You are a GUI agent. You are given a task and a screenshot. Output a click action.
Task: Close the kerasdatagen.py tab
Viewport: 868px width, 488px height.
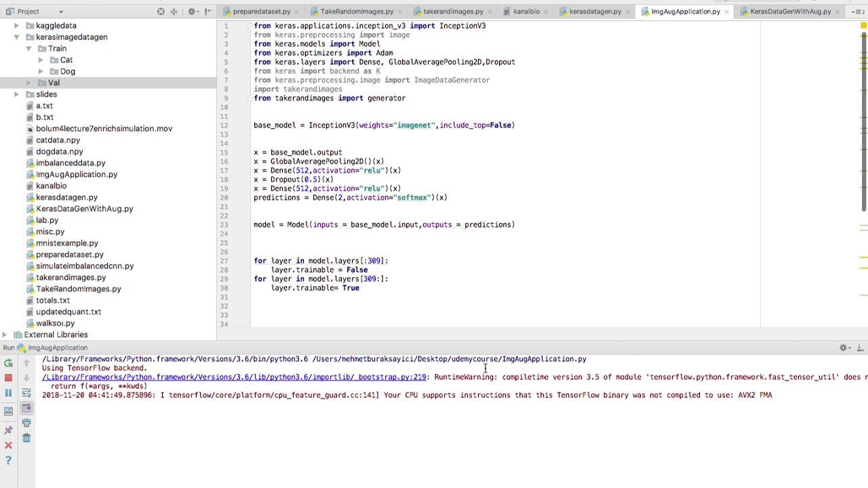(627, 12)
